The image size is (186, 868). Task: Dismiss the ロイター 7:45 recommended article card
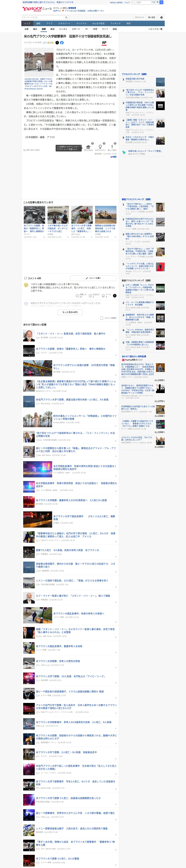(44, 237)
